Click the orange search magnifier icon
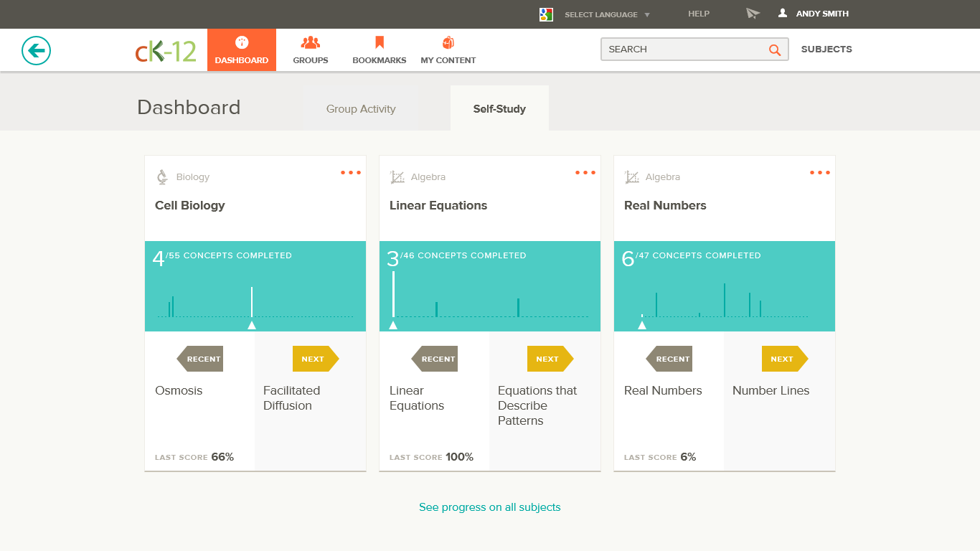This screenshot has height=551, width=980. pos(774,50)
